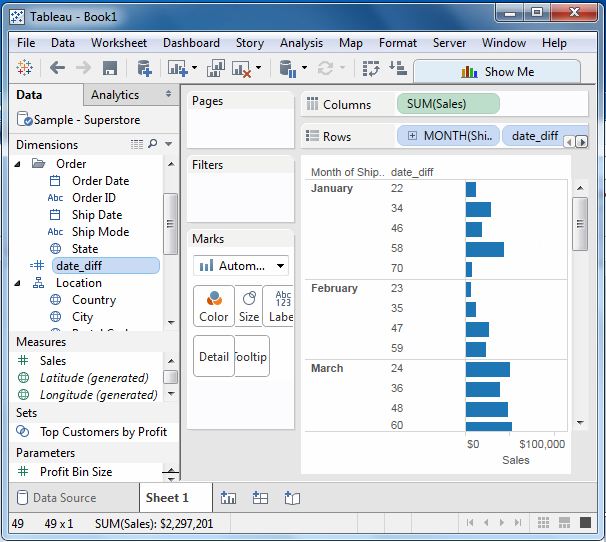Click the Tableau logo start icon
The image size is (606, 542).
(25, 69)
